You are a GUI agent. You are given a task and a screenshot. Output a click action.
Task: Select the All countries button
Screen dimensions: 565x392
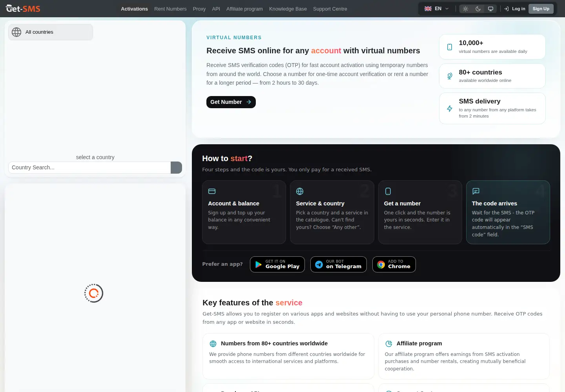(x=51, y=32)
